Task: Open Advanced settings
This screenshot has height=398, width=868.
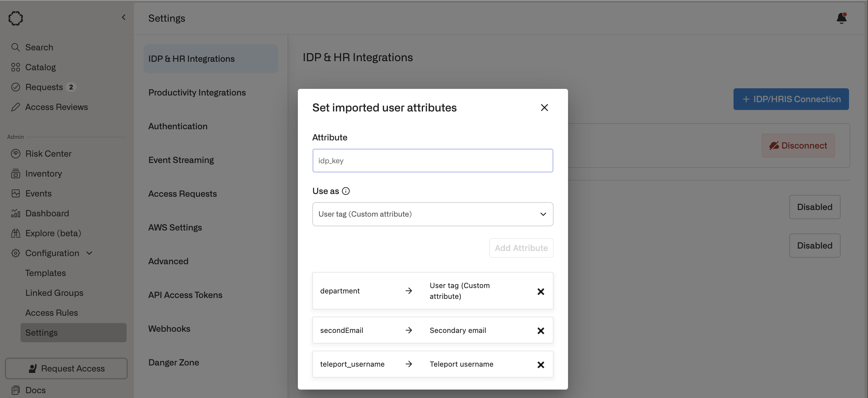Action: point(168,261)
